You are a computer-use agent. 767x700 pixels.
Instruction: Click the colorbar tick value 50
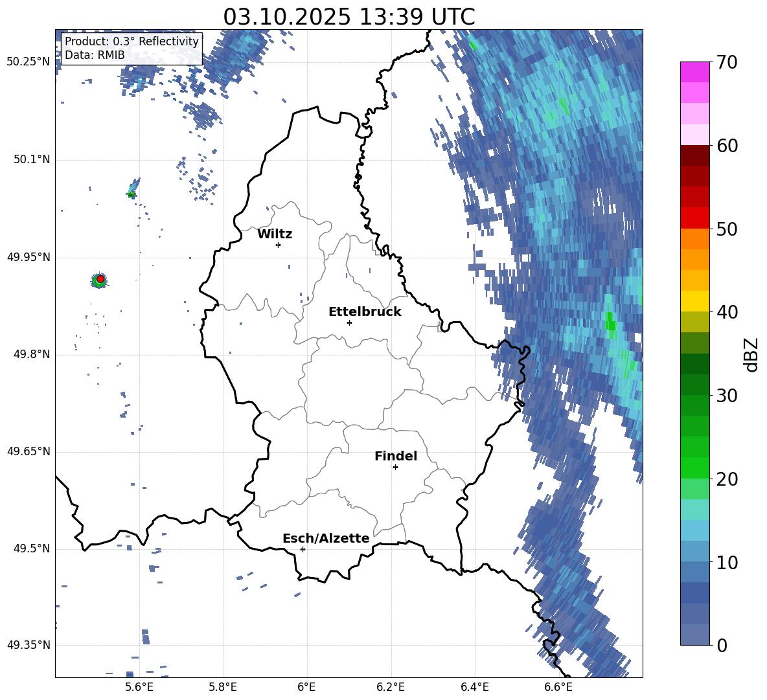[727, 229]
